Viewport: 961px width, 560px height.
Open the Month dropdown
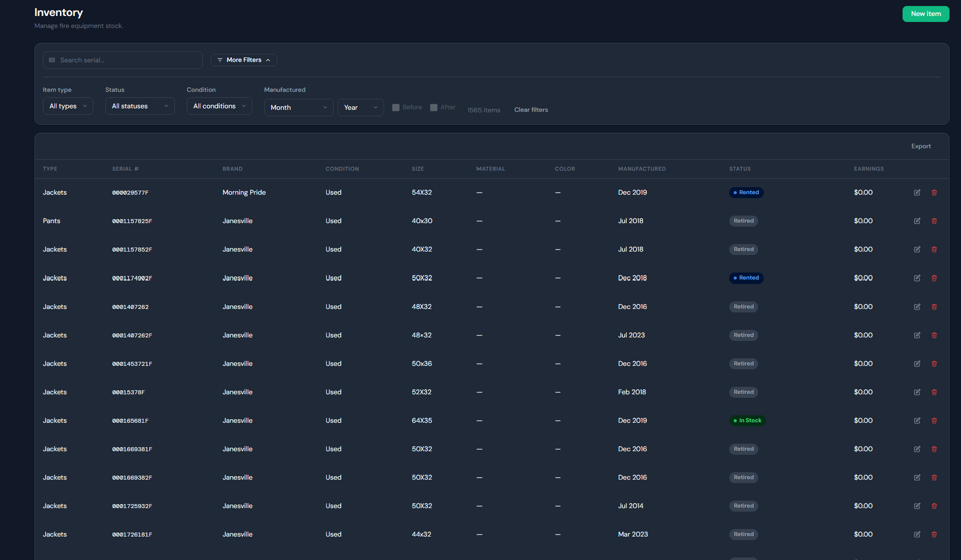[x=299, y=107]
